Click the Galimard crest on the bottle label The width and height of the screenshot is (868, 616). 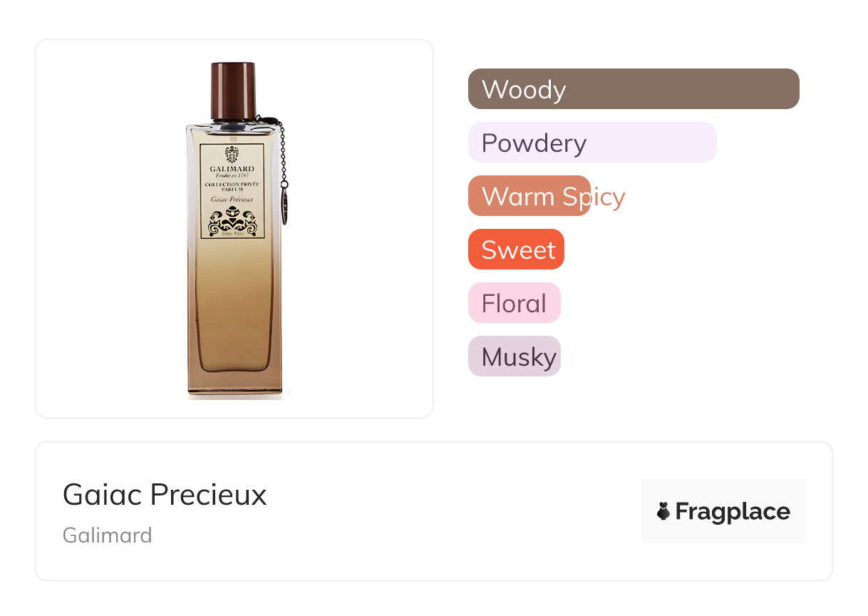point(232,154)
